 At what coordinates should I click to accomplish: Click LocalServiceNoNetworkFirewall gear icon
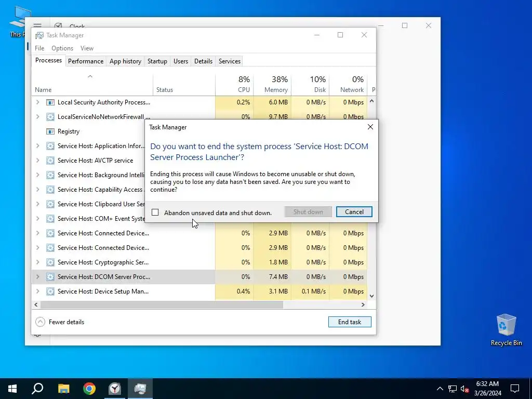[x=50, y=117]
